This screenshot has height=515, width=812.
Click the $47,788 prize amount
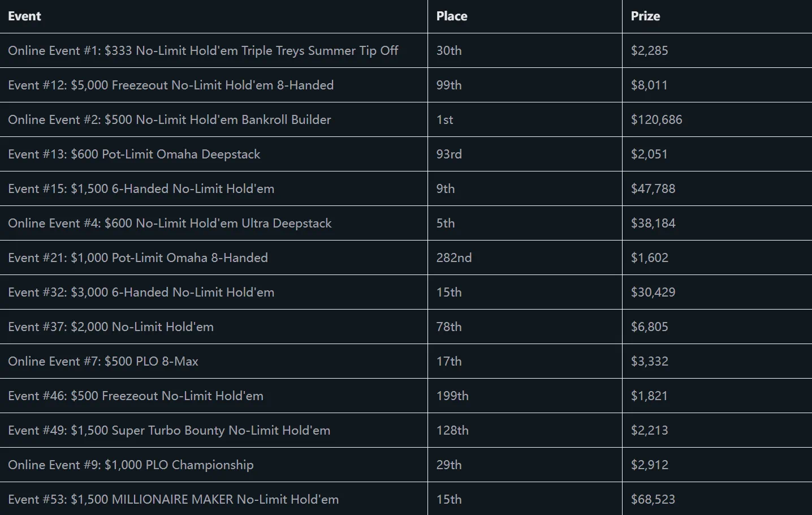click(x=653, y=189)
